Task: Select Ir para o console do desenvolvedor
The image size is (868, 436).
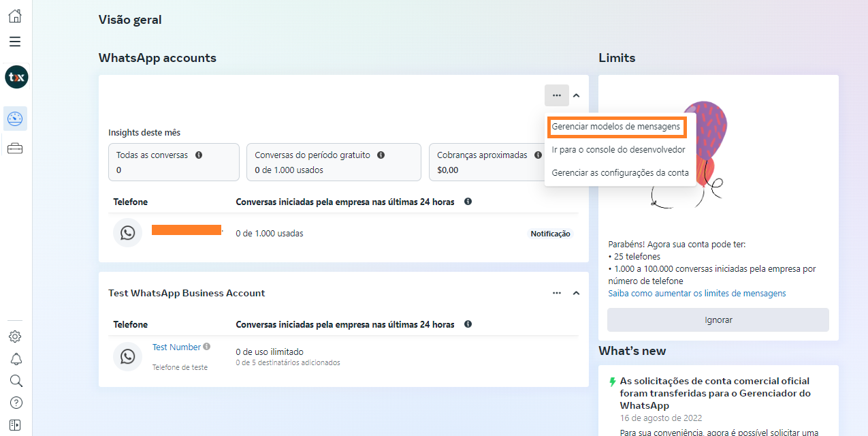Action: [x=619, y=149]
